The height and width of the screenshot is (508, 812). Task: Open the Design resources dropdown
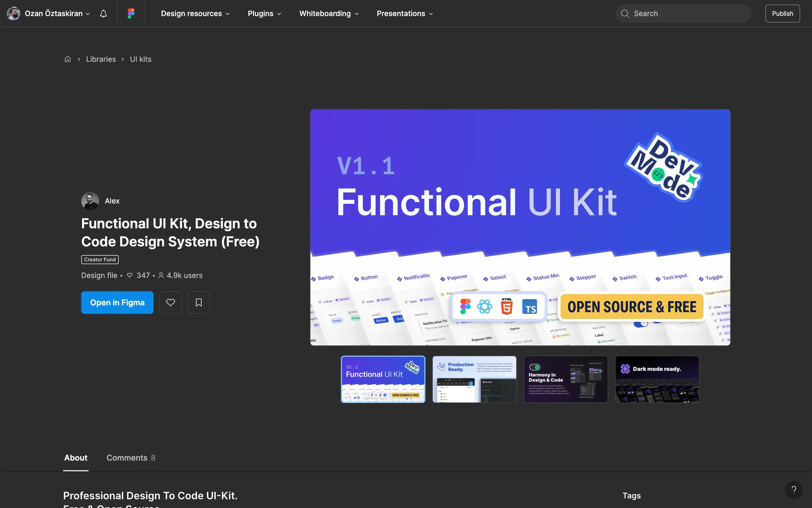[195, 14]
